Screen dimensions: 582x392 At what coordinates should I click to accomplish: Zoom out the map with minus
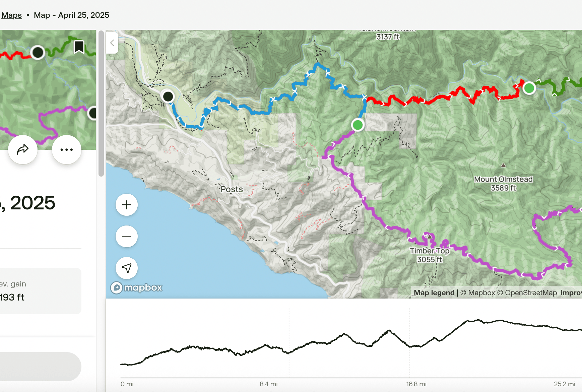point(127,236)
